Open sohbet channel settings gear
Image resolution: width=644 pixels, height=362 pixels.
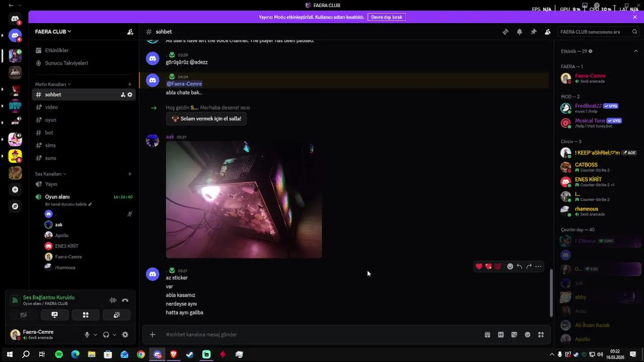pyautogui.click(x=130, y=95)
